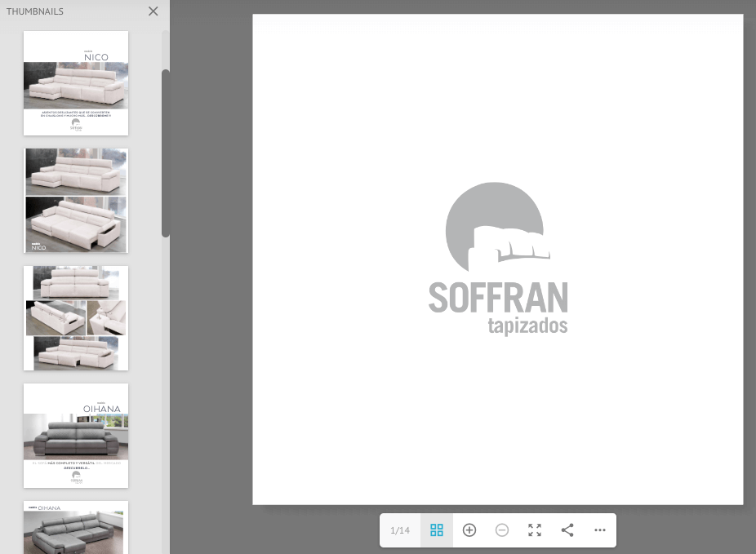Click the NICO title in the first thumbnail
756x554 pixels.
pyautogui.click(x=96, y=57)
